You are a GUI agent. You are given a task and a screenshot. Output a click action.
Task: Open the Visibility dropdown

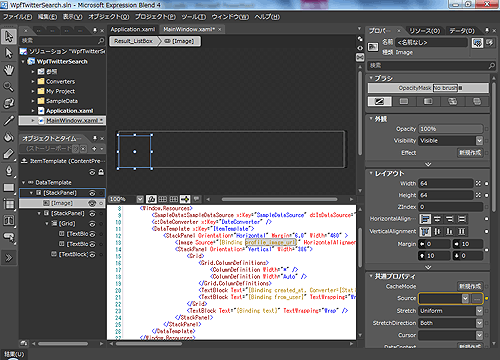coord(479,141)
